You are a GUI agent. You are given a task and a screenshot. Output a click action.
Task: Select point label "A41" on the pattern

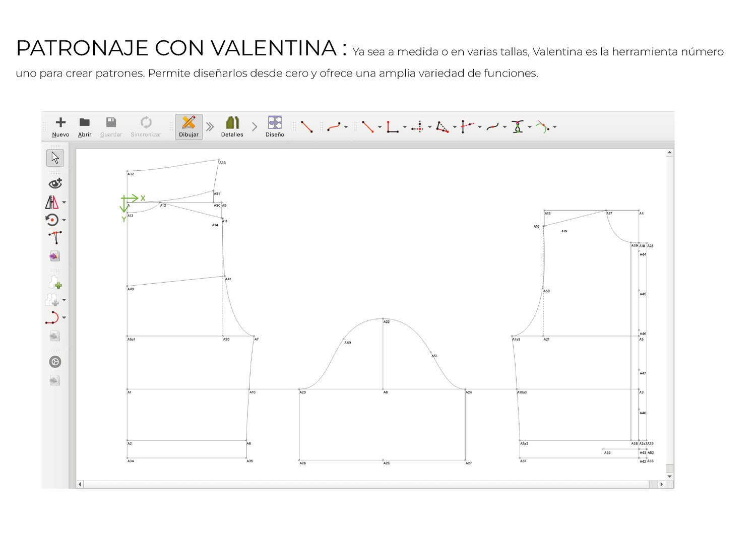228,279
